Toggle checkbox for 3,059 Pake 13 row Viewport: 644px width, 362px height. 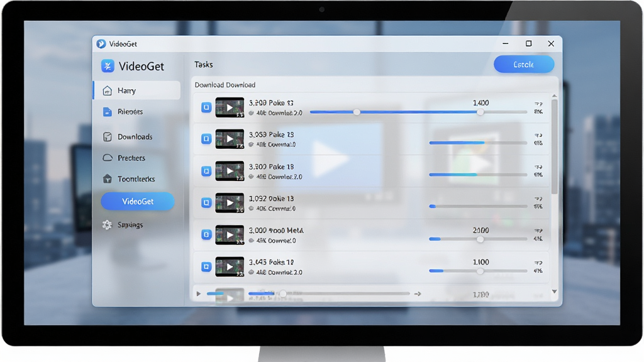(206, 139)
